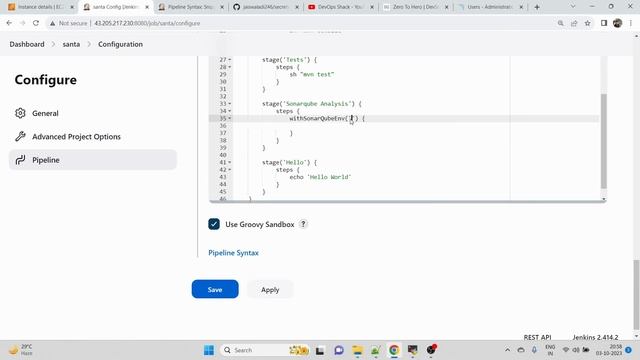
Task: Click the Jenkins 2.414.2 version link
Action: [595, 337]
